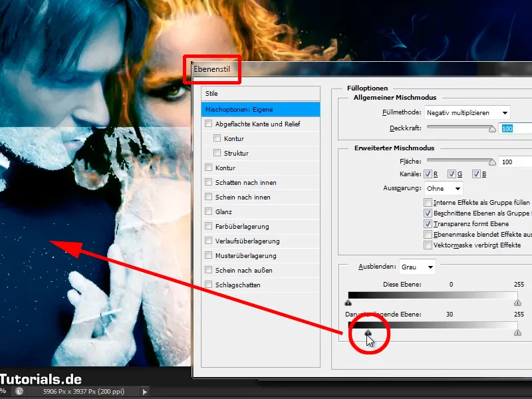
Task: Toggle the Schein nach innen checkbox
Action: (208, 196)
